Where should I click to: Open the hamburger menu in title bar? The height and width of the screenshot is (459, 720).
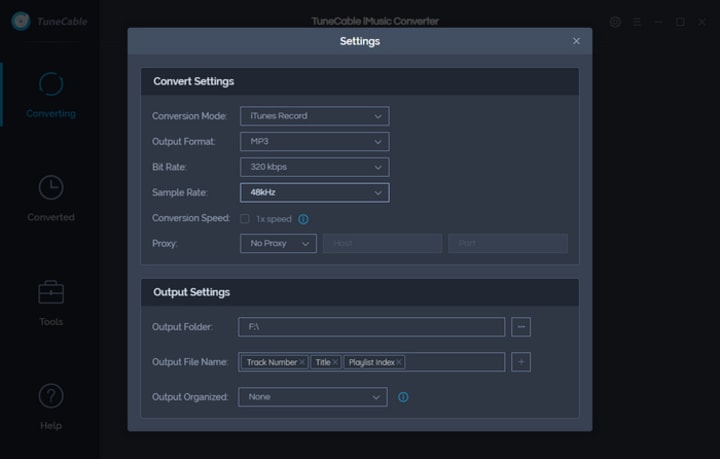pyautogui.click(x=637, y=22)
